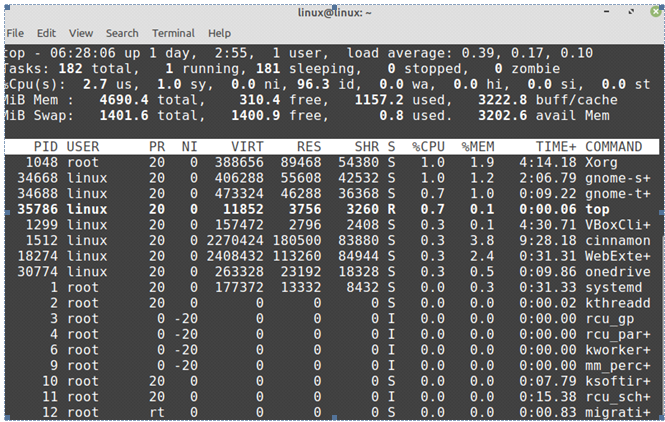Click the MiB Swap summary line

[307, 116]
